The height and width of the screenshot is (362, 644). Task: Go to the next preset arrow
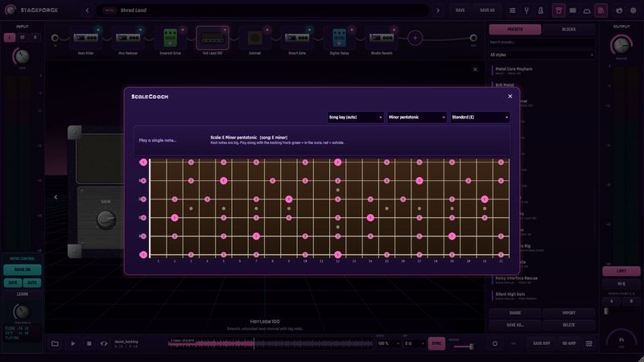click(438, 10)
